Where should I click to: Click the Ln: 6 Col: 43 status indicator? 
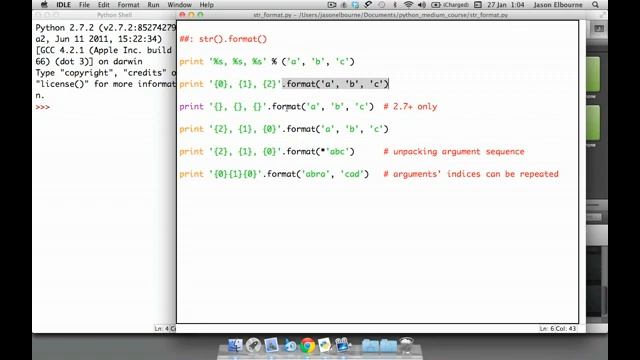pyautogui.click(x=557, y=329)
